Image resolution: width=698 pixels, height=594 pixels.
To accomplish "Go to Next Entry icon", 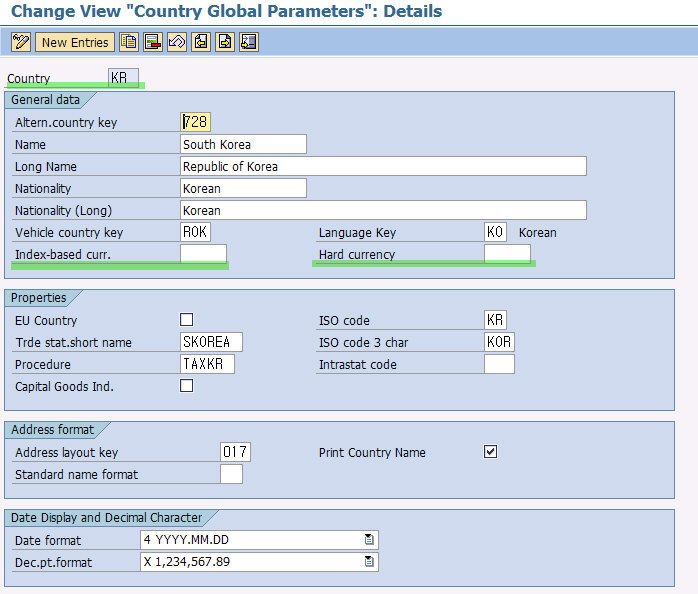I will point(225,42).
